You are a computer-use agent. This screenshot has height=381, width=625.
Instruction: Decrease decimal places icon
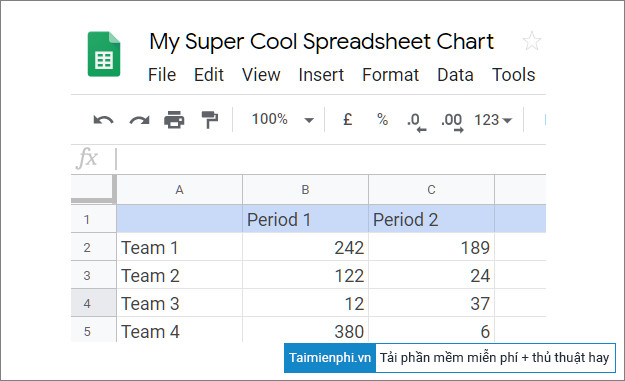pyautogui.click(x=417, y=122)
